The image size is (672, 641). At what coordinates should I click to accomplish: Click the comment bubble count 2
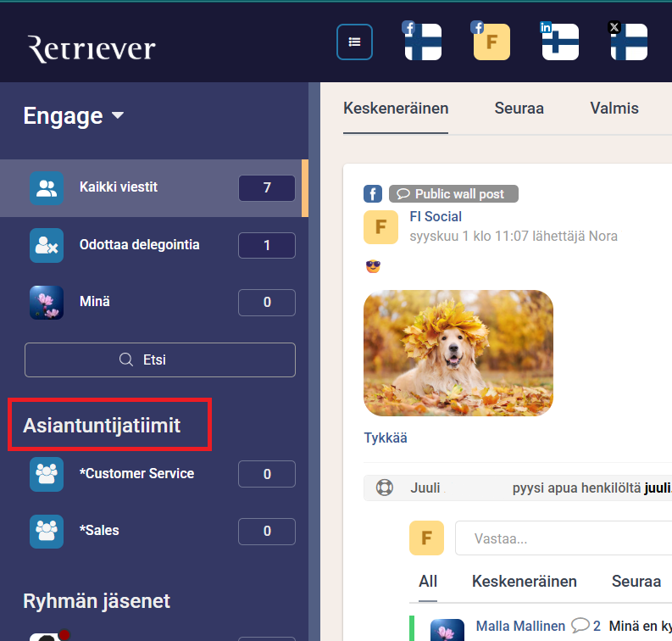click(586, 626)
